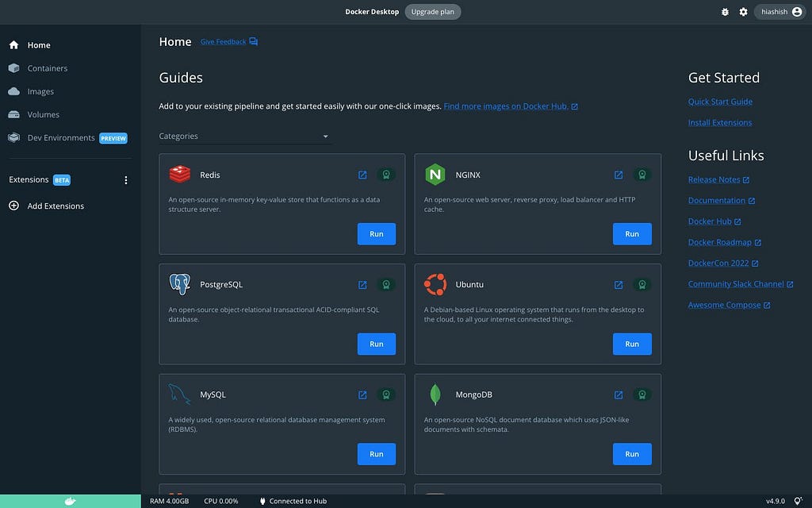Image resolution: width=812 pixels, height=508 pixels.
Task: Open NGINX external link icon
Action: 619,175
